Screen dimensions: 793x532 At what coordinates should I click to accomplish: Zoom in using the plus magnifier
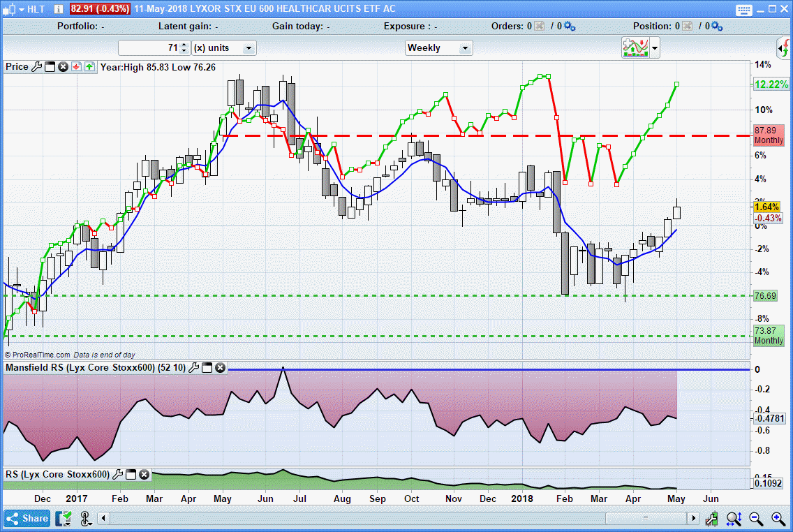point(778,518)
